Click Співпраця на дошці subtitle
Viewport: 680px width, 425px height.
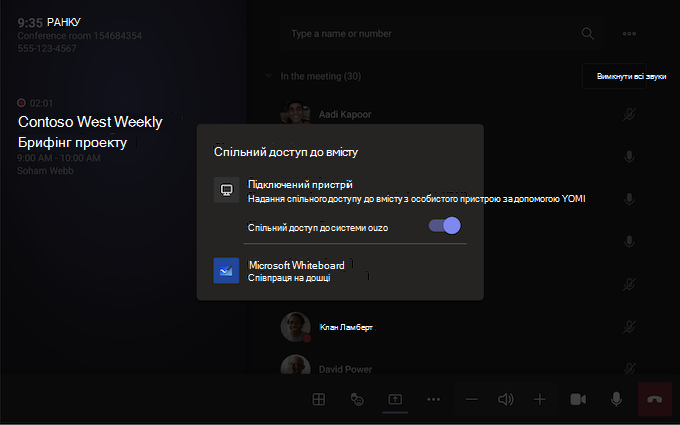[x=289, y=278]
